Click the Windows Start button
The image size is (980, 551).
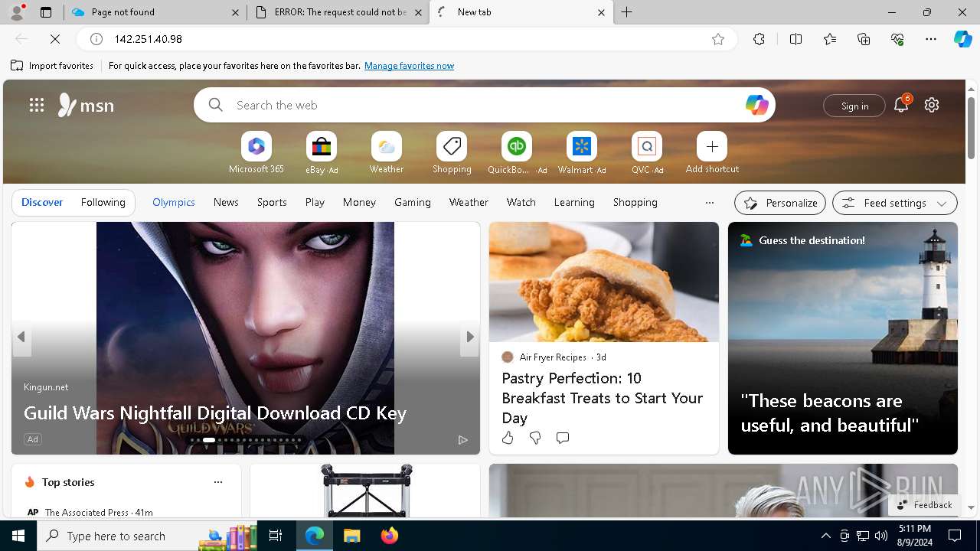18,536
